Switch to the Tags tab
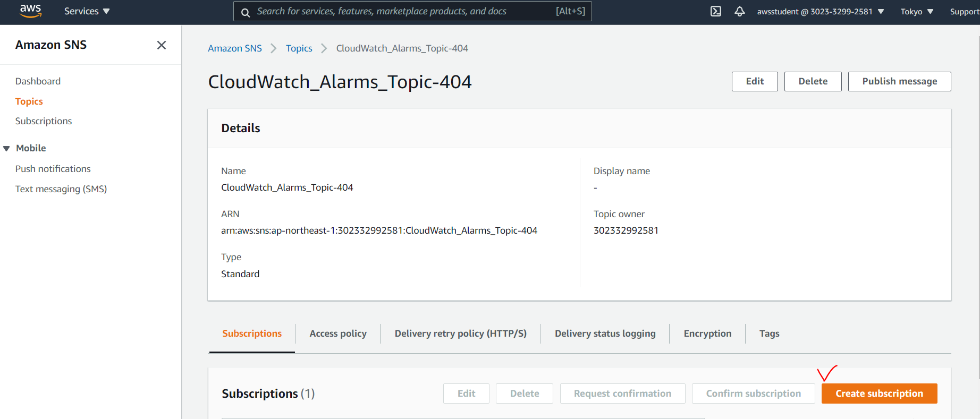980x419 pixels. pyautogui.click(x=769, y=334)
